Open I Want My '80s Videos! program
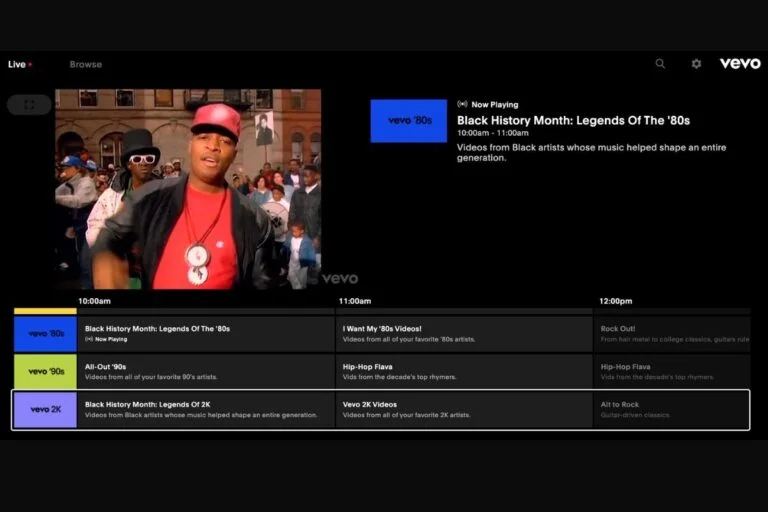The width and height of the screenshot is (768, 512). click(464, 334)
